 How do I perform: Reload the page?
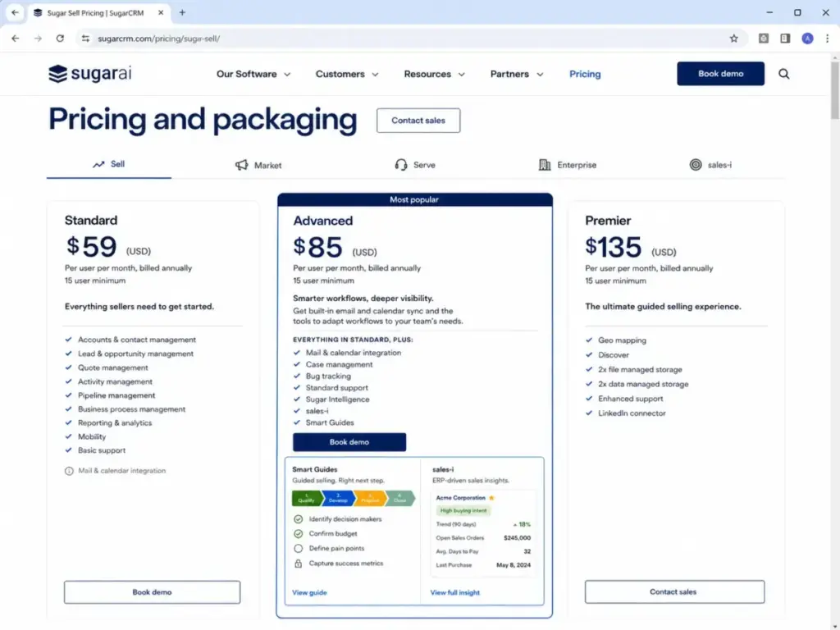(60, 39)
